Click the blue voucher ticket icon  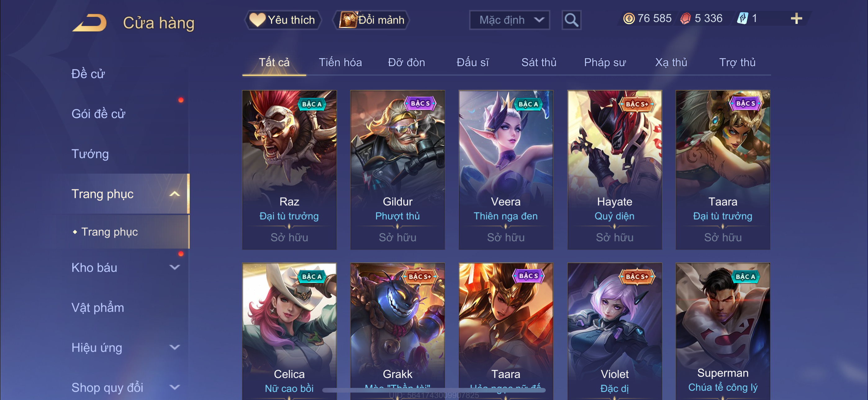coord(742,19)
